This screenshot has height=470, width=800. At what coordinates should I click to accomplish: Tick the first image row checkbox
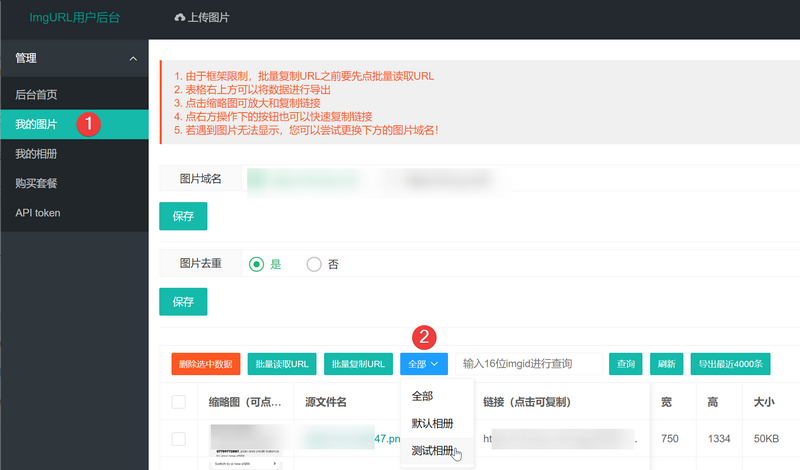[179, 439]
